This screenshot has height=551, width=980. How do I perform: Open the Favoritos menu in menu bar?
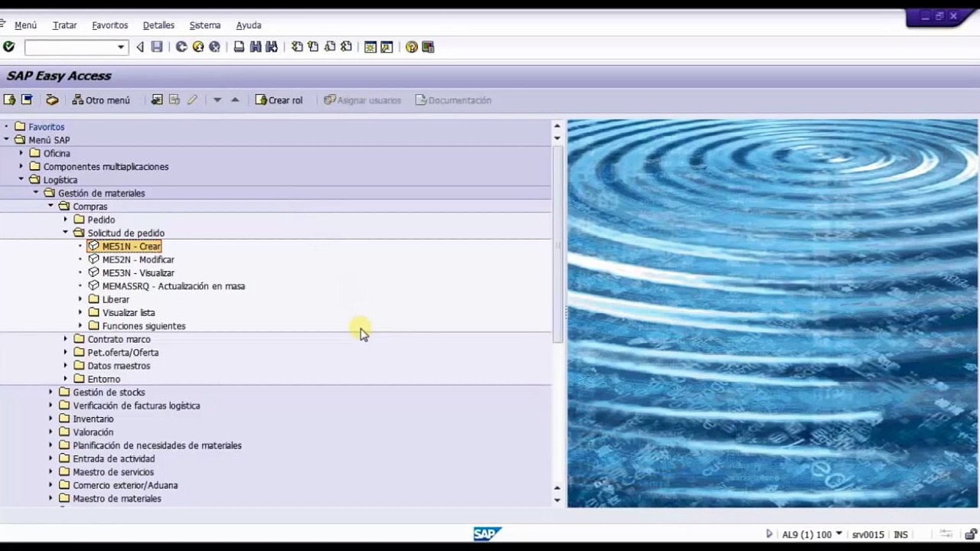tap(109, 25)
